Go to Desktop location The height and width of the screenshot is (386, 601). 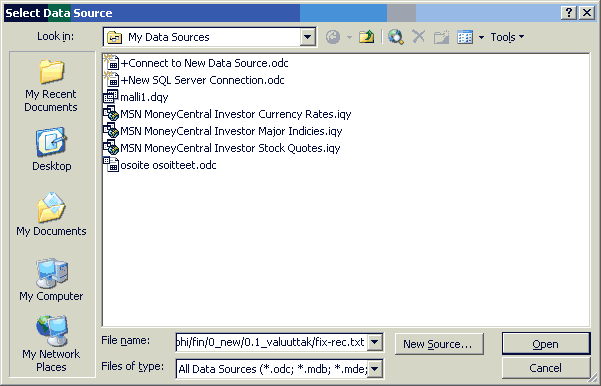click(x=52, y=149)
